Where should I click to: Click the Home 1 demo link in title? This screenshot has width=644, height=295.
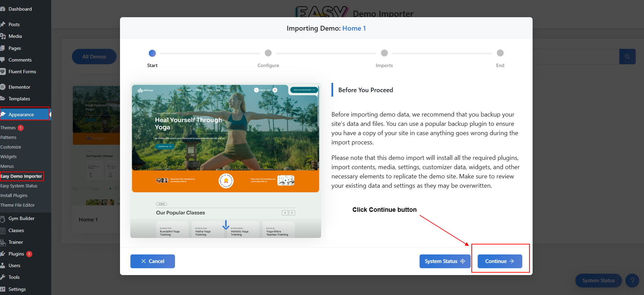pos(354,28)
